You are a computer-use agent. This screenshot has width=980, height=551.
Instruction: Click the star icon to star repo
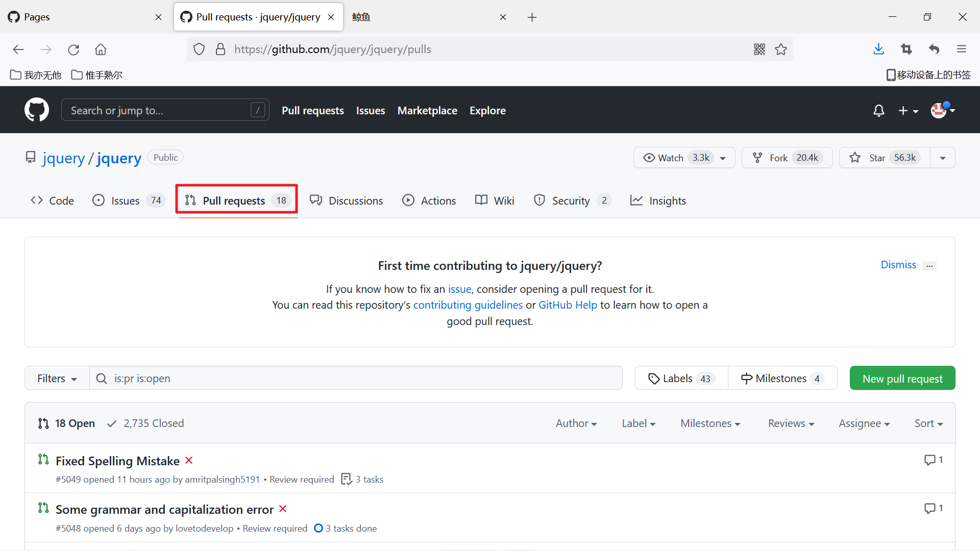point(854,157)
